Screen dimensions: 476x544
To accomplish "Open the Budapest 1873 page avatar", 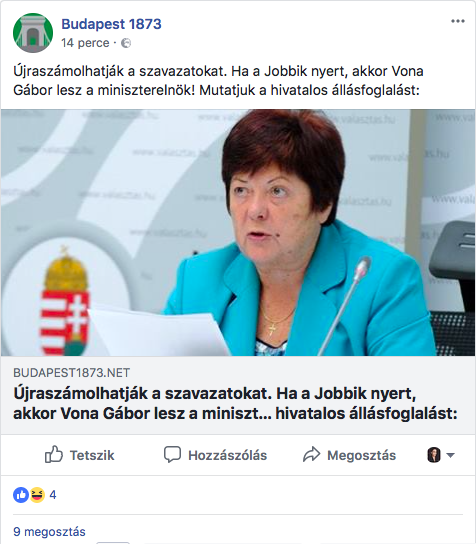I will 33,33.
